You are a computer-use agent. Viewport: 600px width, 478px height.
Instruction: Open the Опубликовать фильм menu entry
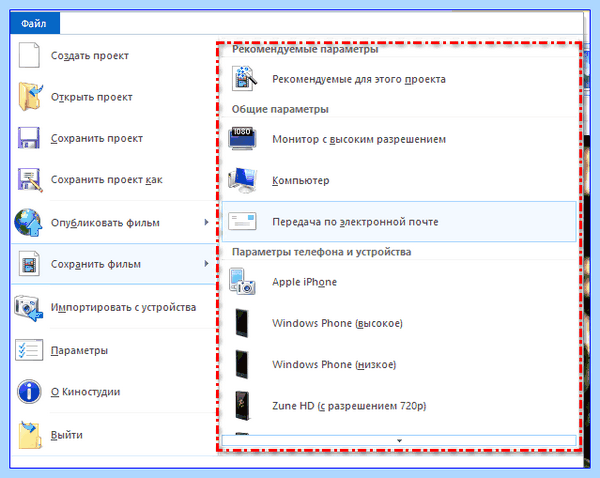[114, 222]
